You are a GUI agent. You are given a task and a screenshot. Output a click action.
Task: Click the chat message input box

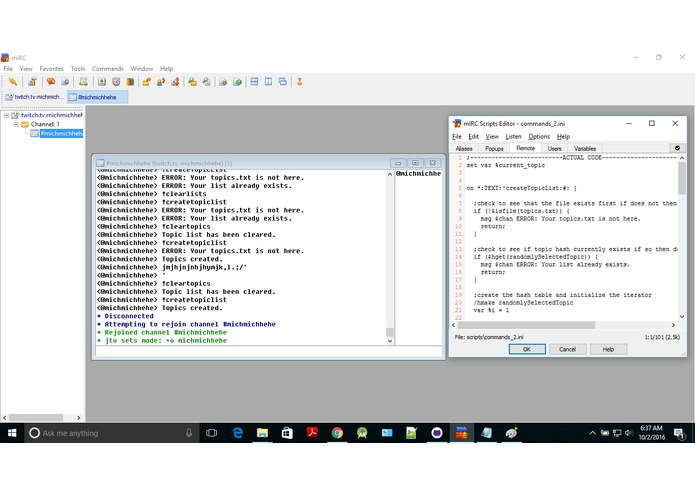coord(269,352)
